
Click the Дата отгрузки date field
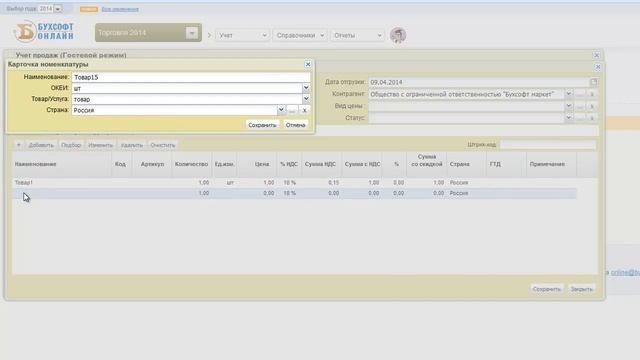479,82
